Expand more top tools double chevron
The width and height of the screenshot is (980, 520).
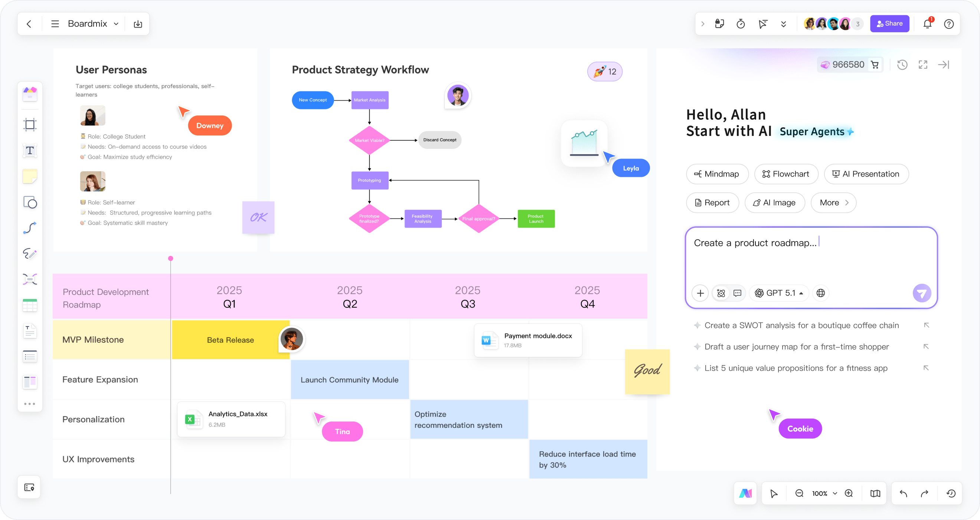point(783,24)
